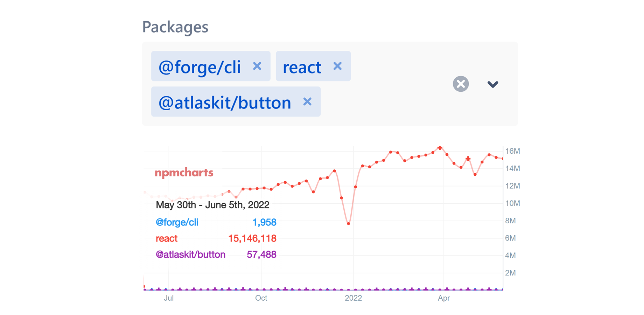Select the @atlaskit/button package chip text

pos(225,103)
